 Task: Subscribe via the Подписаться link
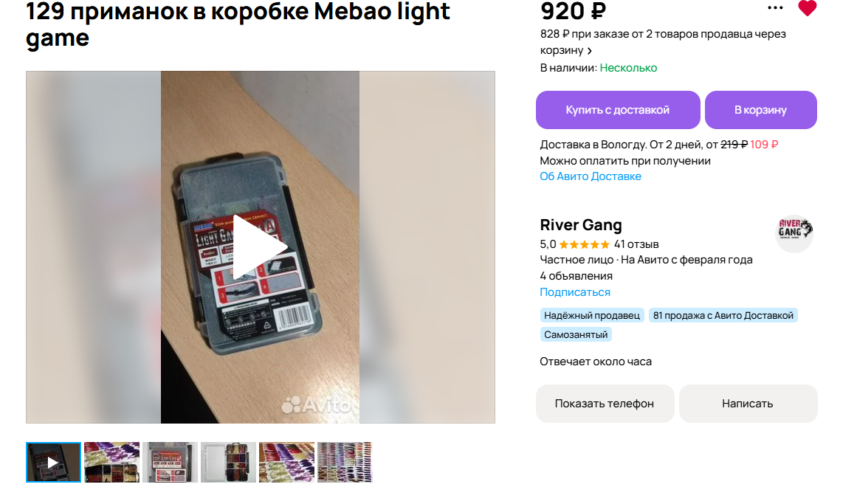coord(575,292)
